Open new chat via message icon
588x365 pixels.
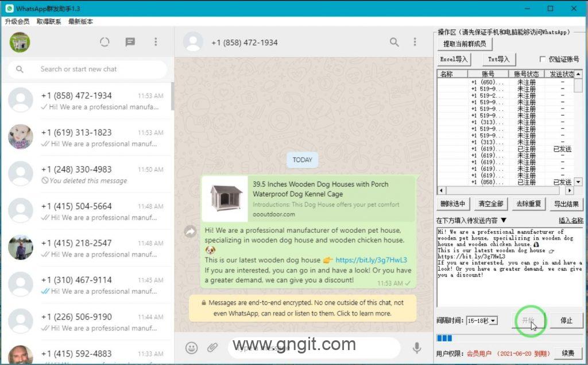pyautogui.click(x=130, y=42)
